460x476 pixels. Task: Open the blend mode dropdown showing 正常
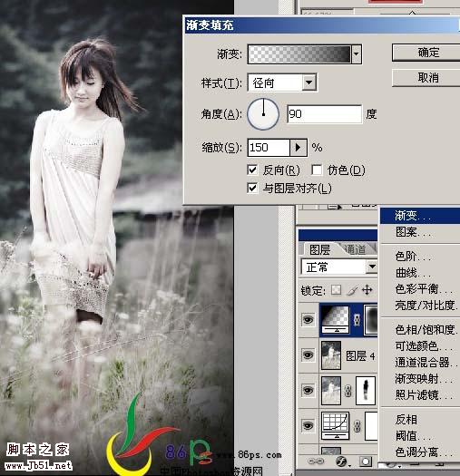coord(339,267)
